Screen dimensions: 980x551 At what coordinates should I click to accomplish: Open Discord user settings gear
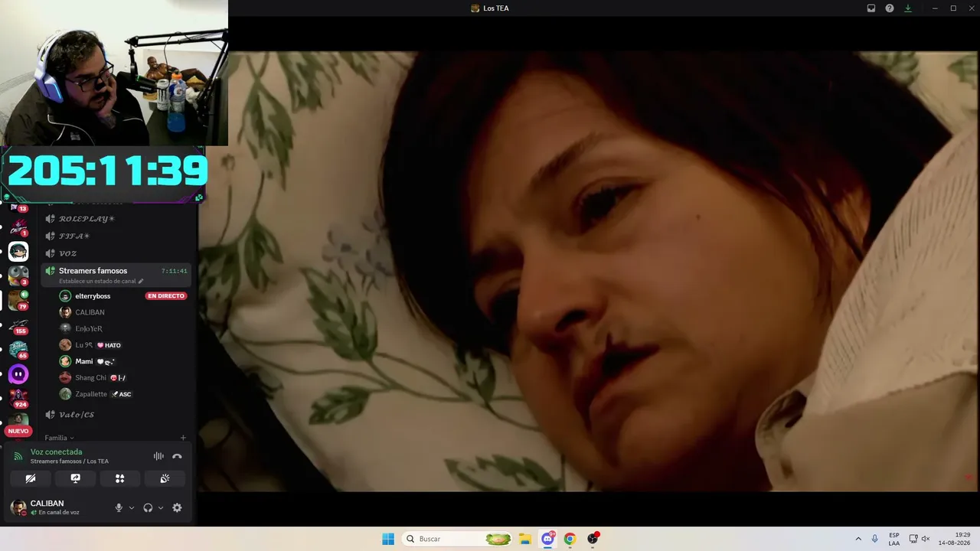(x=177, y=507)
